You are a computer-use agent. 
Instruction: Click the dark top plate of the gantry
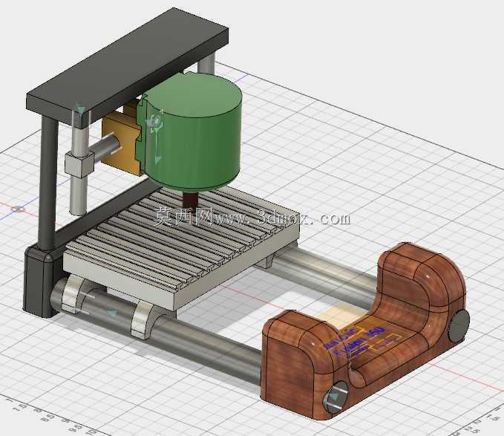(x=125, y=66)
